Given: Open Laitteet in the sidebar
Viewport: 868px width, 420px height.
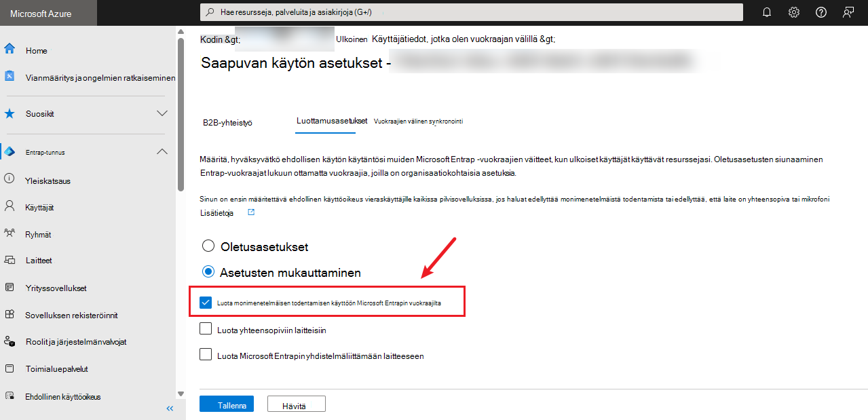Looking at the screenshot, I should pyautogui.click(x=39, y=261).
